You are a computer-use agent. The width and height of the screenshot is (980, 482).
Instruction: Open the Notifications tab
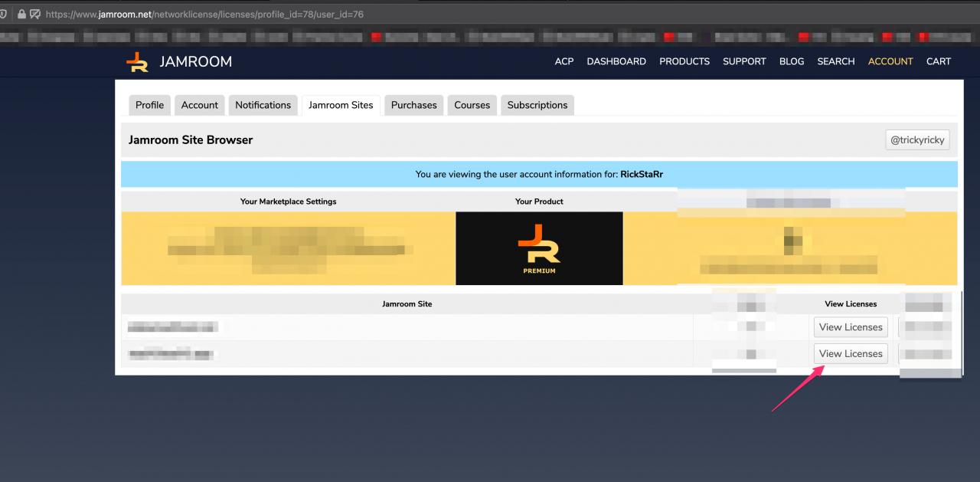tap(263, 105)
